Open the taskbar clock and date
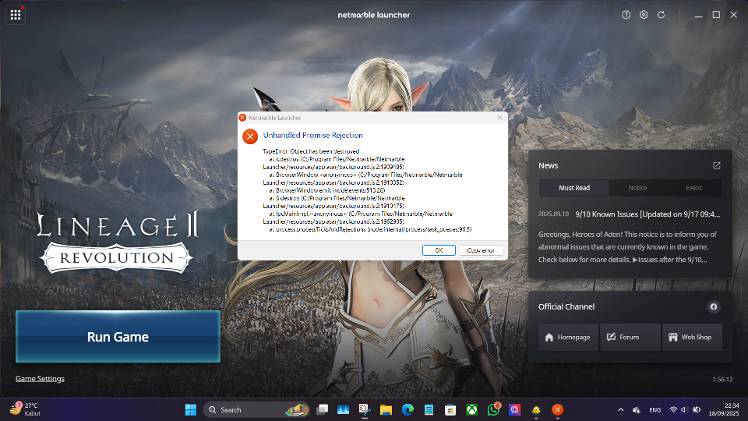This screenshot has width=748, height=421. tap(726, 410)
